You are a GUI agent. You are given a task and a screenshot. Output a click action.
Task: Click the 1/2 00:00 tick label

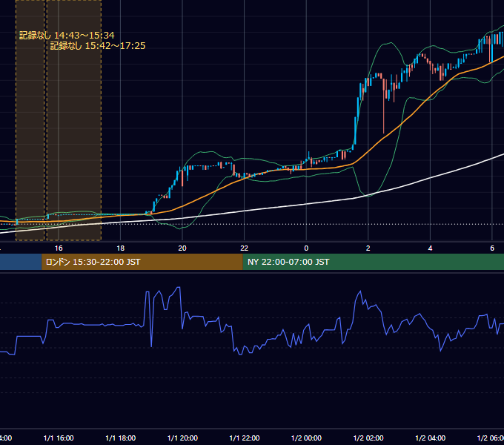click(x=306, y=438)
